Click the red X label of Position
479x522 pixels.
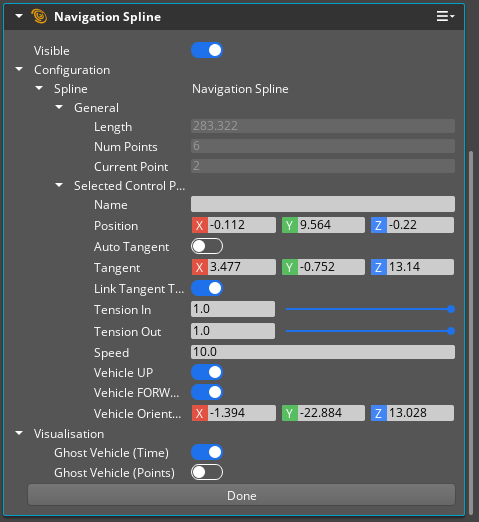(200, 225)
